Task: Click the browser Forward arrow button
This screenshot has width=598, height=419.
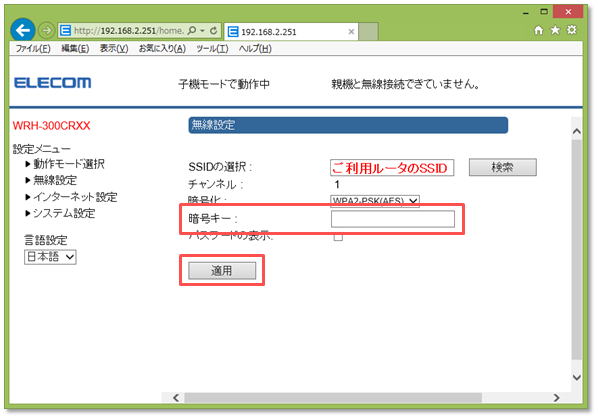Action: coord(47,30)
